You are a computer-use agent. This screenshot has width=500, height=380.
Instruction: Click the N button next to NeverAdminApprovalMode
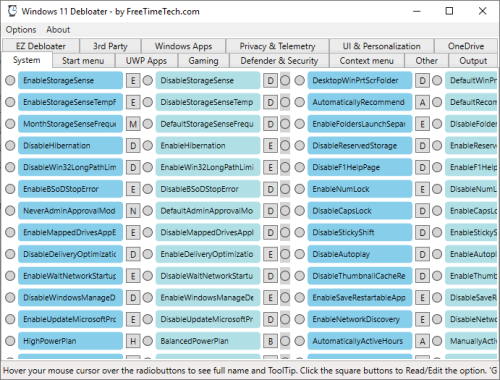coord(133,211)
